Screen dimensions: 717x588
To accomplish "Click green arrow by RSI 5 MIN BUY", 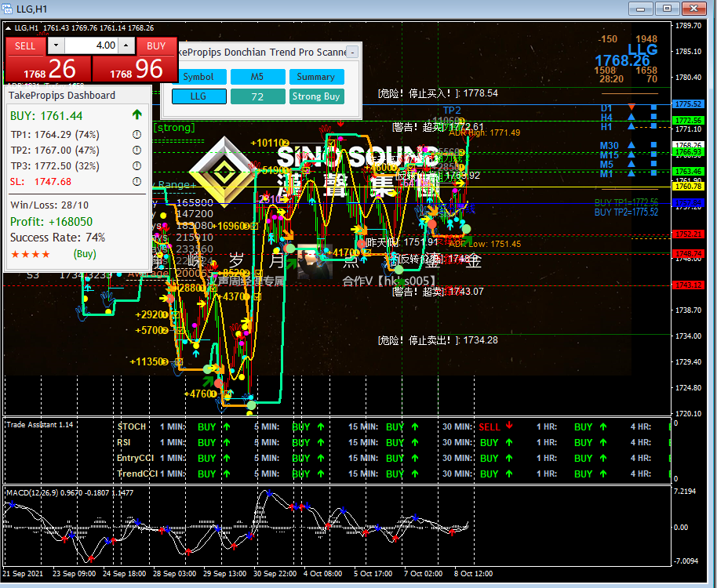I will pos(321,442).
